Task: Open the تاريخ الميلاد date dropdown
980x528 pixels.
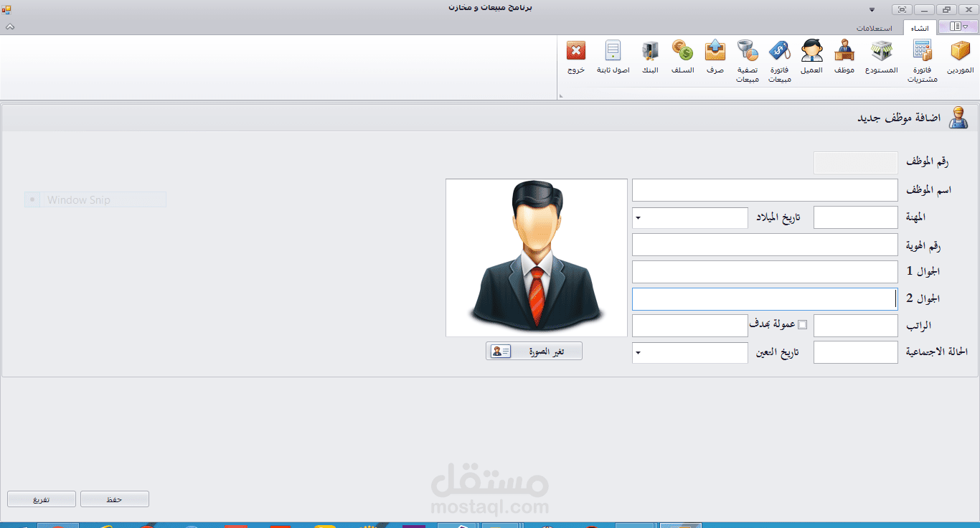Action: tap(639, 218)
